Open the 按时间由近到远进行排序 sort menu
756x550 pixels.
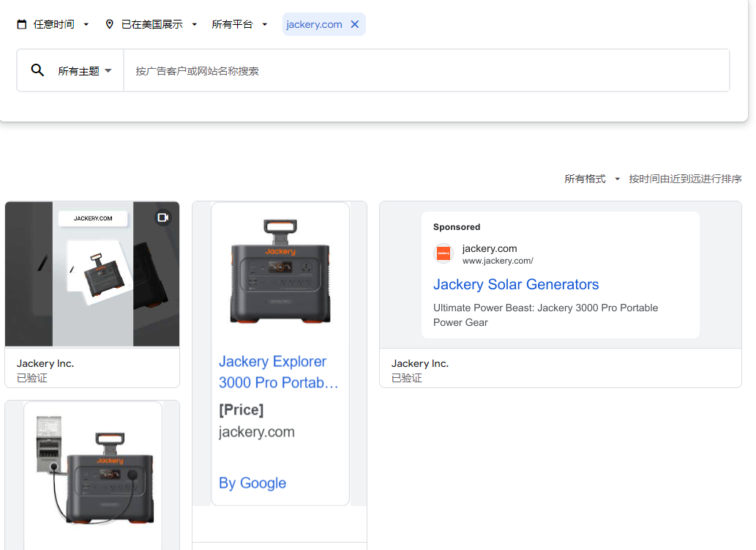pos(685,178)
